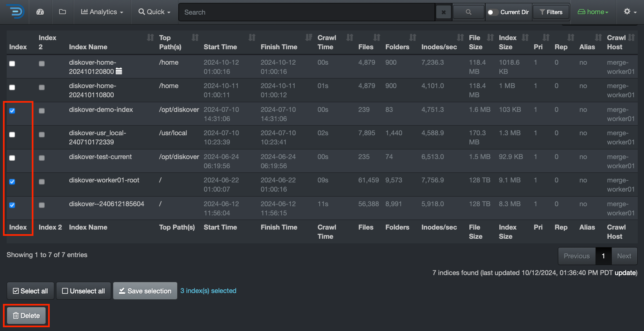Screen dimensions: 644x331
Task: Open the settings gear menu
Action: [x=630, y=12]
